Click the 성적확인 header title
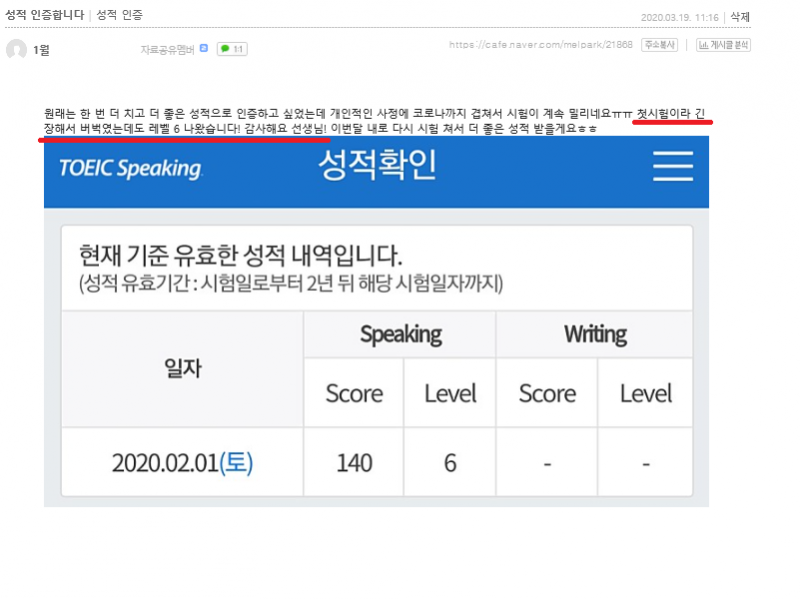The width and height of the screenshot is (800, 599). click(x=377, y=165)
